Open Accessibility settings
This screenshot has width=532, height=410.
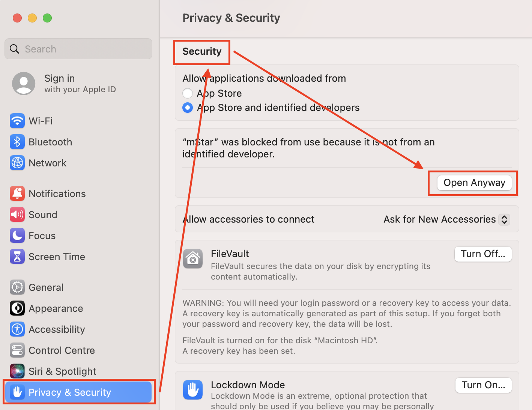coord(17,329)
